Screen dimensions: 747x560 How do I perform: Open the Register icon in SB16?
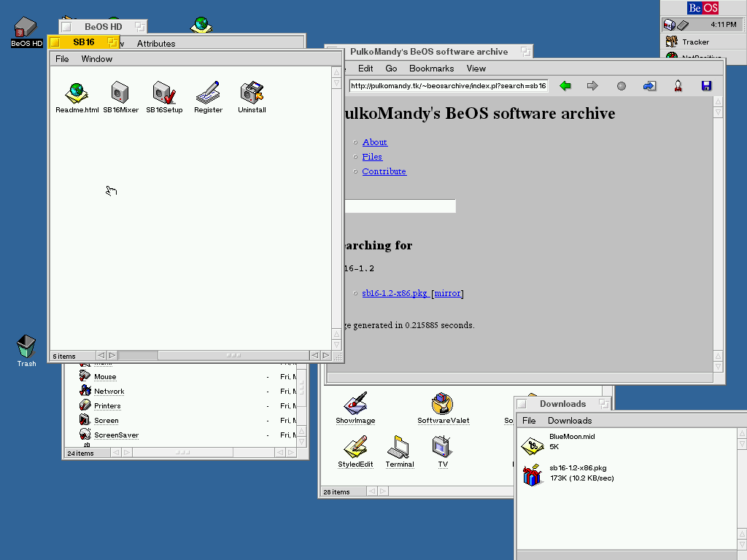click(x=208, y=93)
